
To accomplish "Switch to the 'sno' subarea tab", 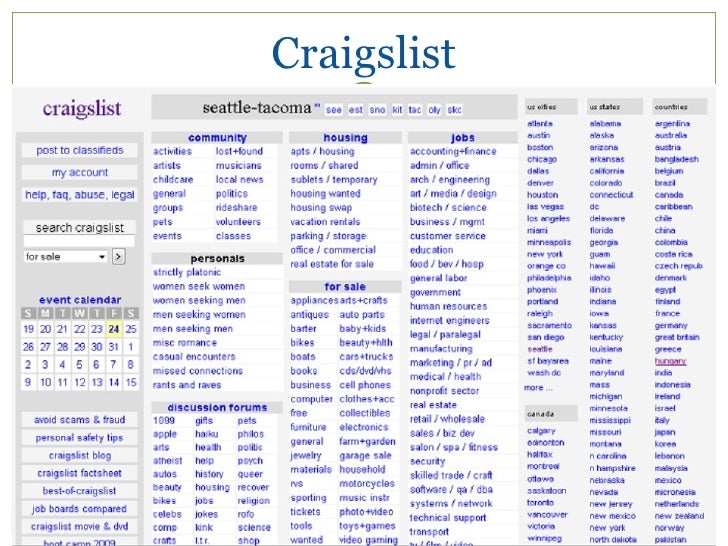I will pyautogui.click(x=377, y=110).
